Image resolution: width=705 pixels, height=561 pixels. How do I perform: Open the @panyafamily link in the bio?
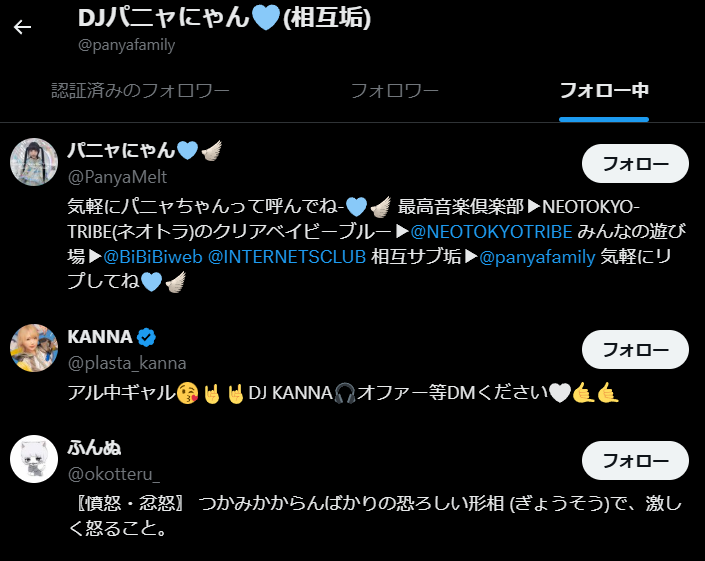coord(537,257)
